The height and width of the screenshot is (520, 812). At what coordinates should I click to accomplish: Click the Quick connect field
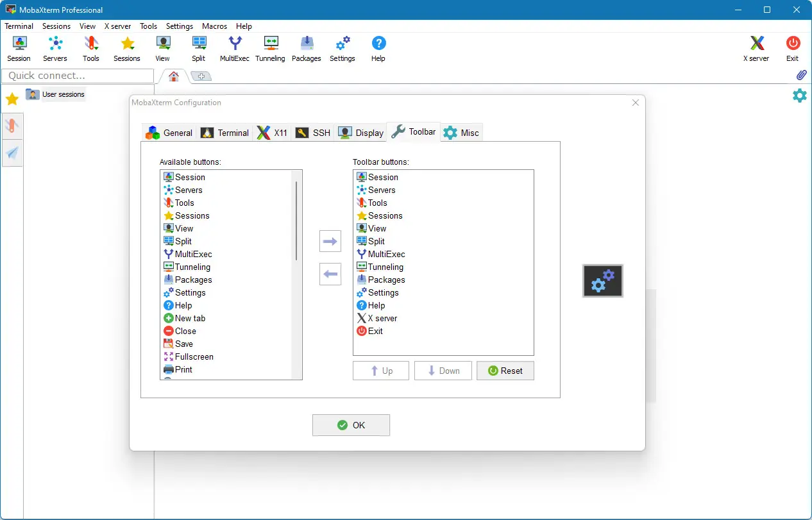[78, 76]
